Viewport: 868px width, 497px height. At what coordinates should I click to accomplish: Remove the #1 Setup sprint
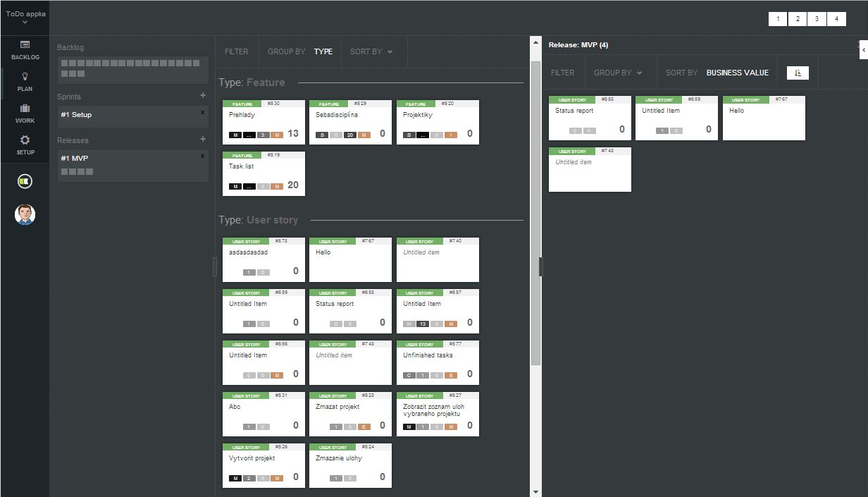[203, 112]
